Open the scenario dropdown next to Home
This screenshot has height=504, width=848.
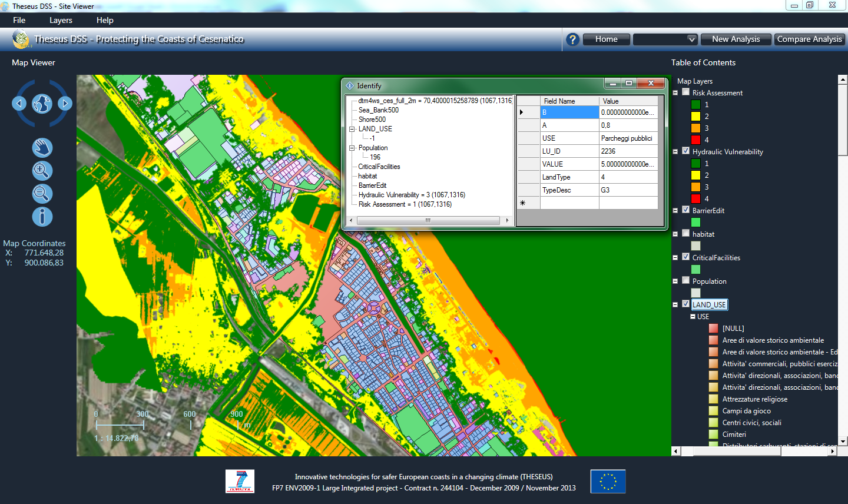click(x=665, y=39)
